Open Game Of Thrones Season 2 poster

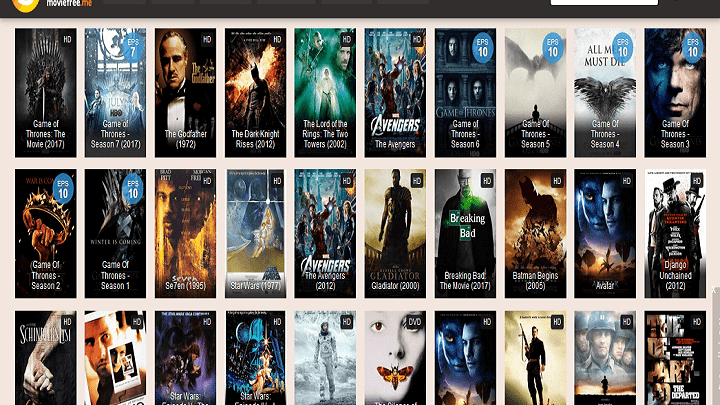[45, 234]
